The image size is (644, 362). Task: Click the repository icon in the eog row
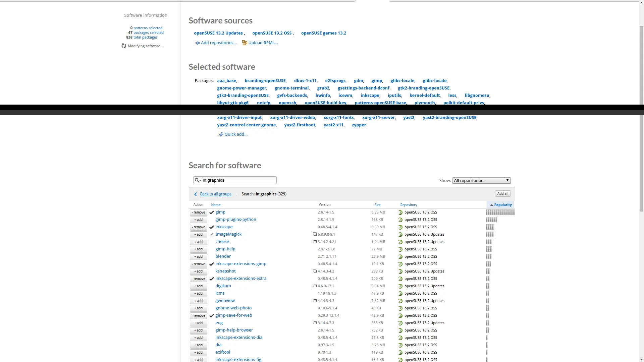click(400, 323)
